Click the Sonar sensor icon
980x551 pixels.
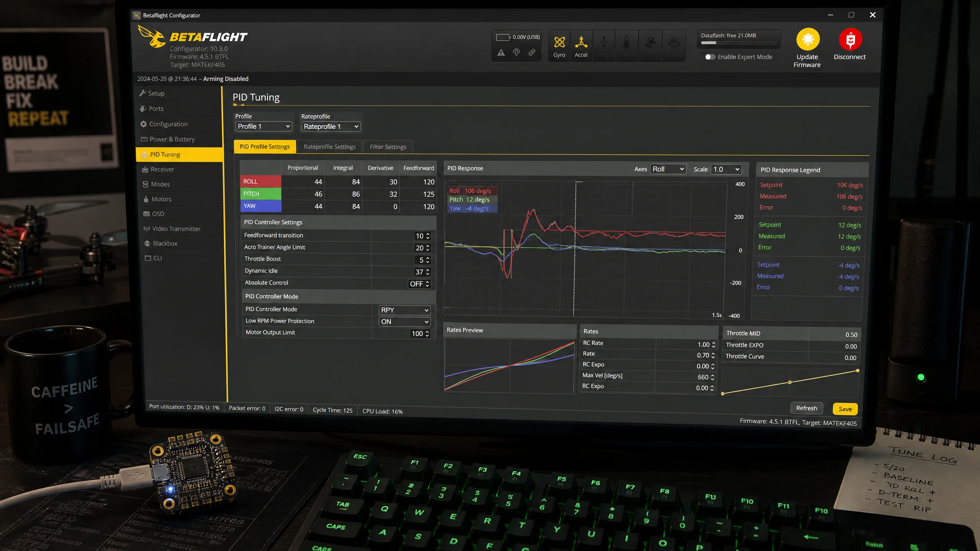point(674,42)
